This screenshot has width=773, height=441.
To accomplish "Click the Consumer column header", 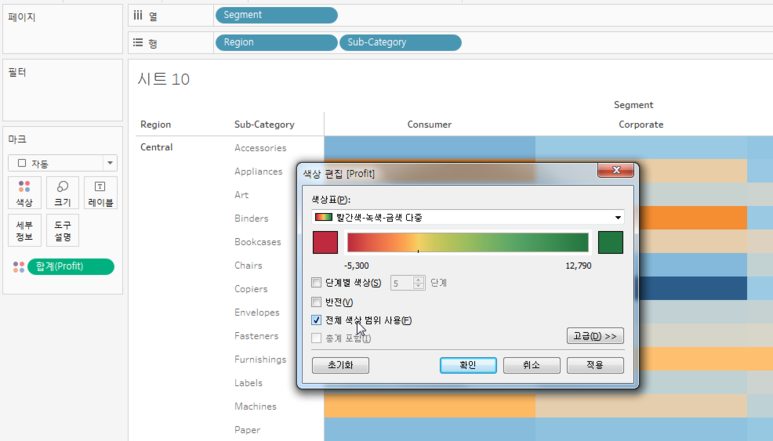I will tap(429, 125).
